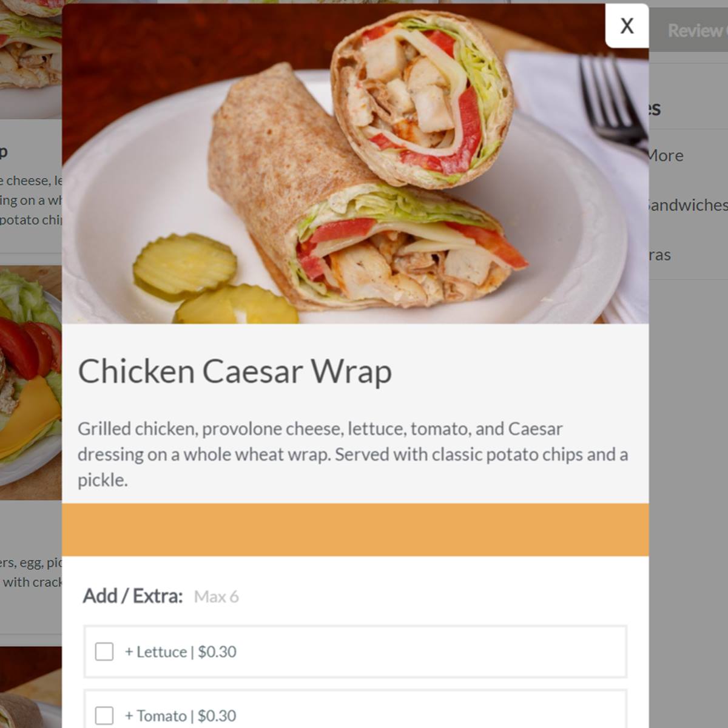The height and width of the screenshot is (728, 728).
Task: Close the Chicken Caesar Wrap dialog
Action: 627,25
